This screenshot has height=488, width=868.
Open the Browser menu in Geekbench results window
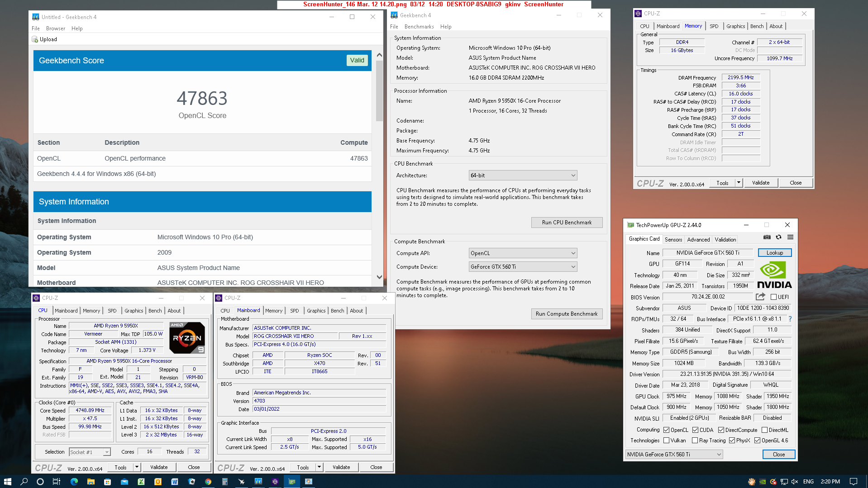pyautogui.click(x=56, y=28)
